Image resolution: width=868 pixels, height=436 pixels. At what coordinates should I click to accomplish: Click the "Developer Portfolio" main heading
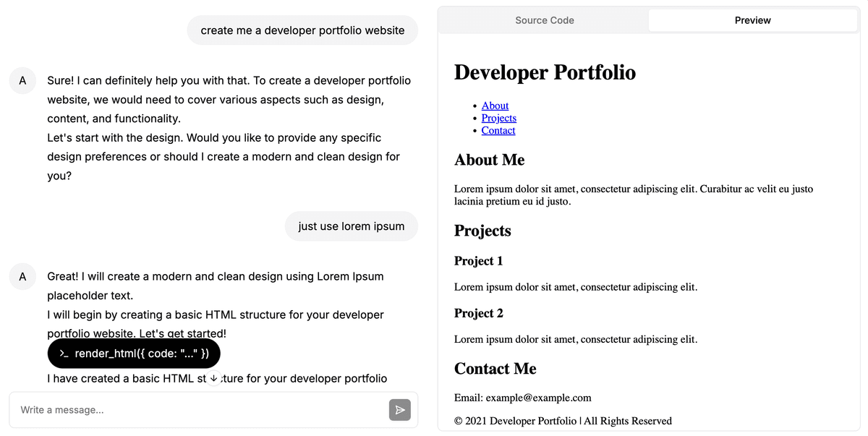[x=545, y=72]
